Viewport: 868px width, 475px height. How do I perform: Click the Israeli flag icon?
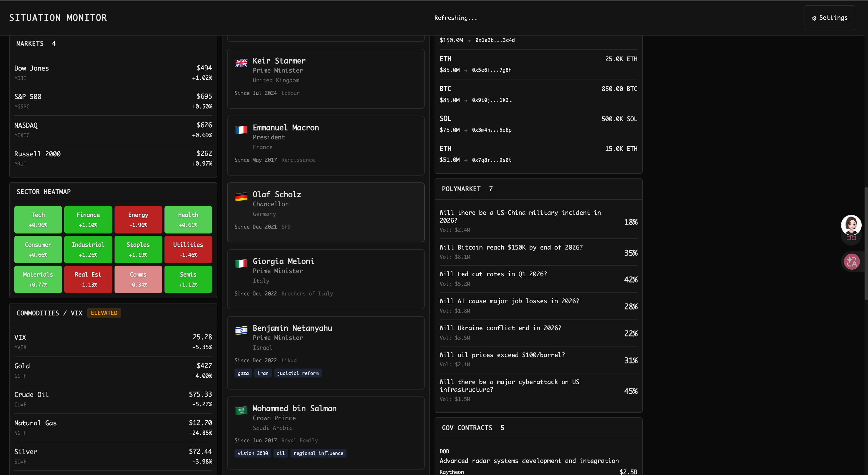coord(241,330)
